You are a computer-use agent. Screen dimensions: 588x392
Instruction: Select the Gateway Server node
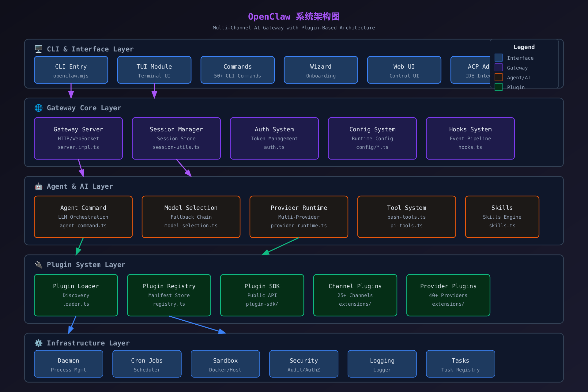click(x=78, y=138)
